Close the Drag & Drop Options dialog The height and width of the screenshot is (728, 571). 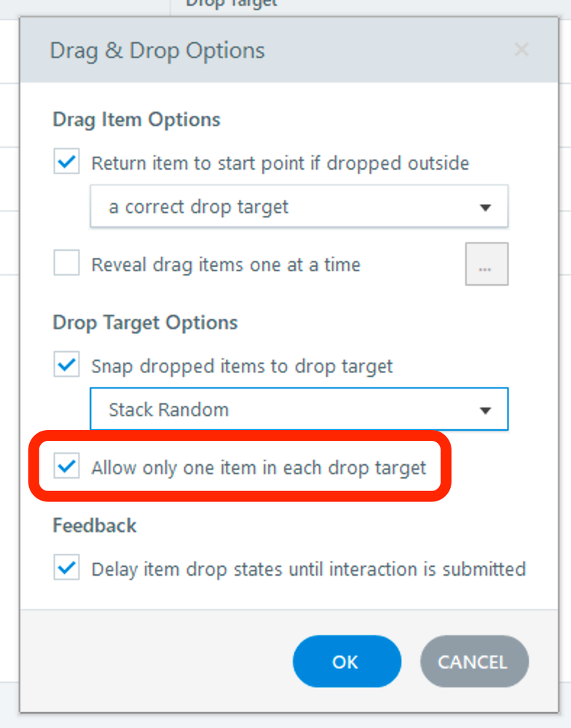click(521, 50)
